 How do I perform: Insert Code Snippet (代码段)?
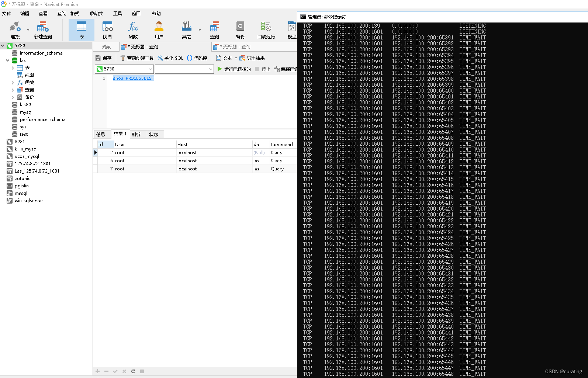pos(197,58)
